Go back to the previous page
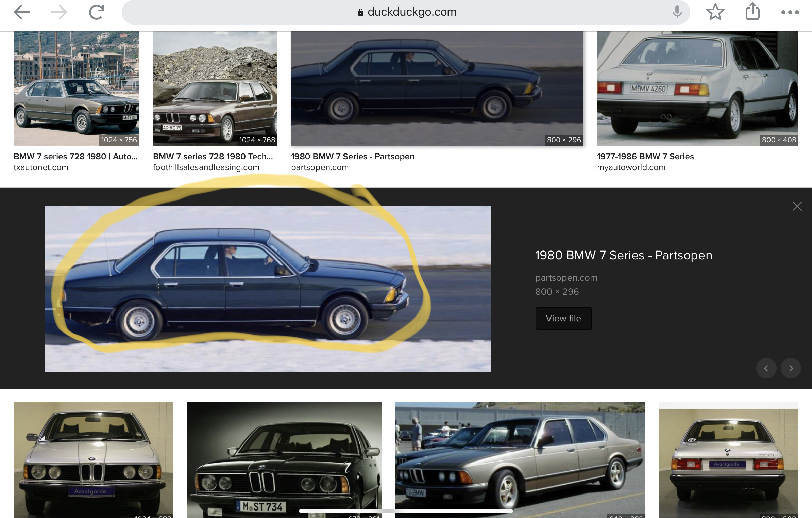This screenshot has height=518, width=812. pyautogui.click(x=22, y=12)
